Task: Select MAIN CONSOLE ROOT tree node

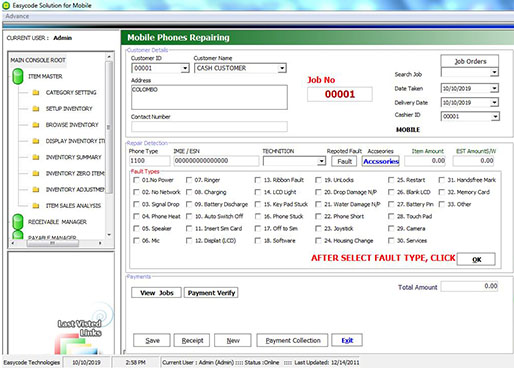Action: coord(38,60)
